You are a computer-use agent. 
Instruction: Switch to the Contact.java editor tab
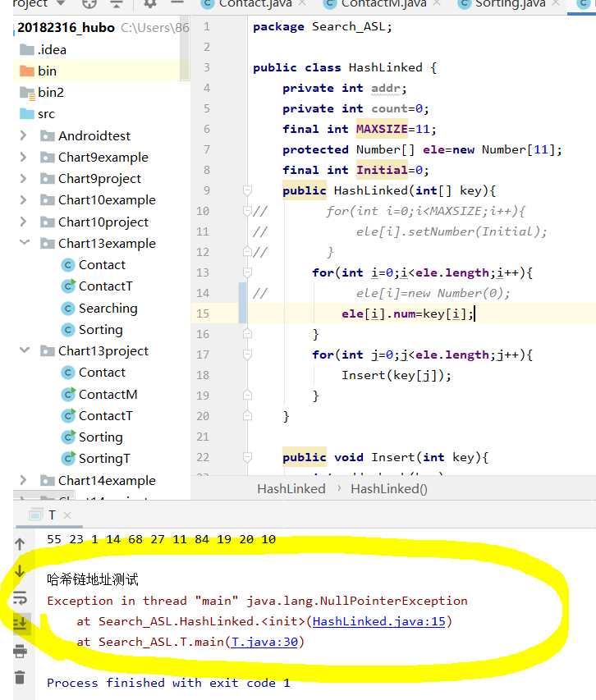[x=255, y=3]
